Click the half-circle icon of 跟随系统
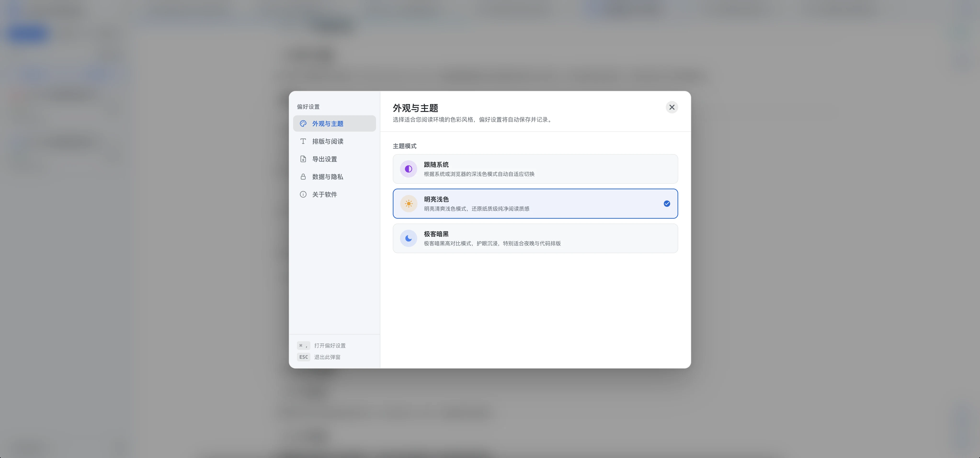The image size is (980, 458). point(409,169)
